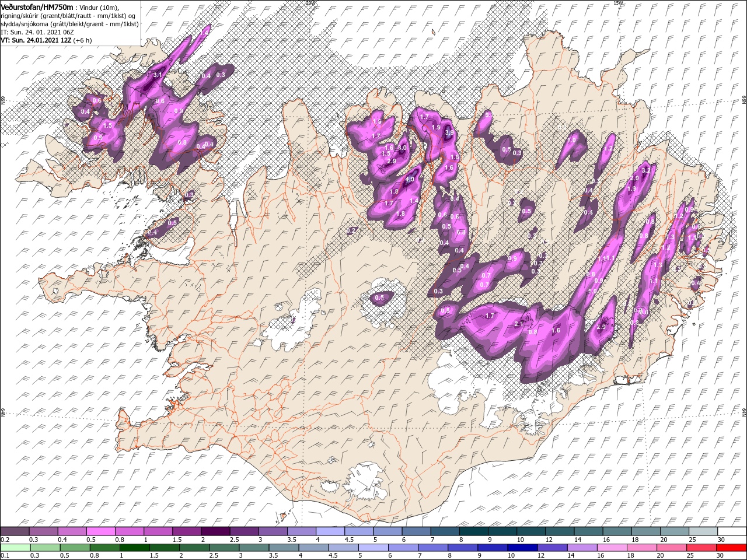Pick the pale green 0.1 swatch, lower legend row
Viewport: 747px width, 560px height.
coord(15,547)
